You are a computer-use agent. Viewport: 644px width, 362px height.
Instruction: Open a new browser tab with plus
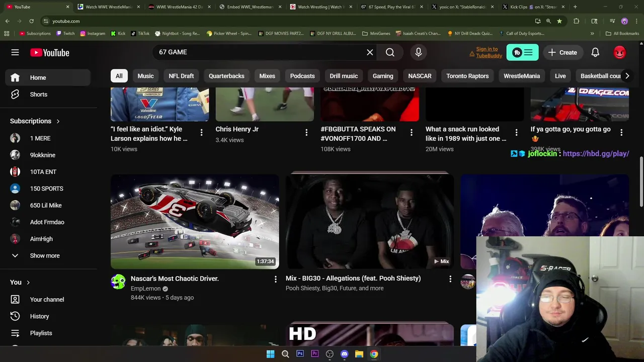point(575,7)
